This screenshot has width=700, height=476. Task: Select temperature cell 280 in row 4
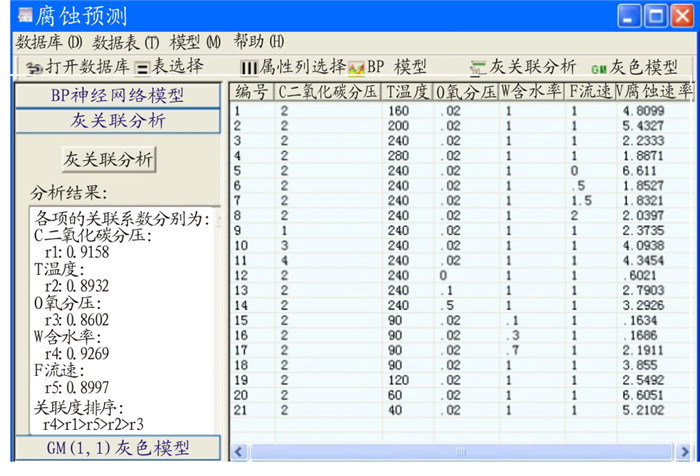pos(398,156)
